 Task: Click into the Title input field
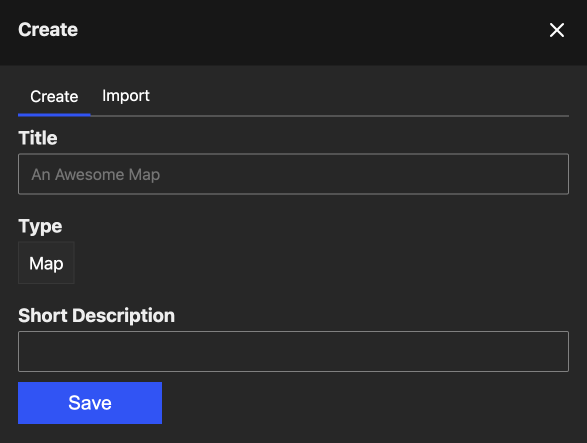pos(294,174)
